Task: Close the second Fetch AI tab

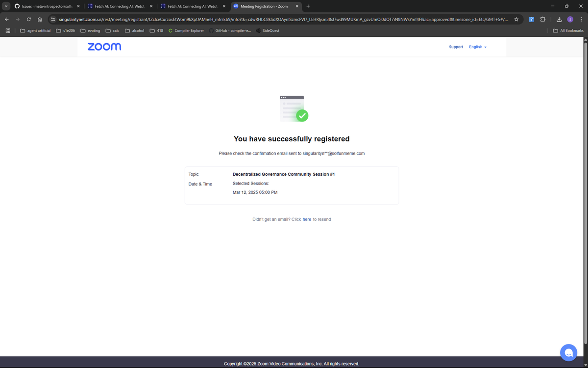Action: coord(224,6)
